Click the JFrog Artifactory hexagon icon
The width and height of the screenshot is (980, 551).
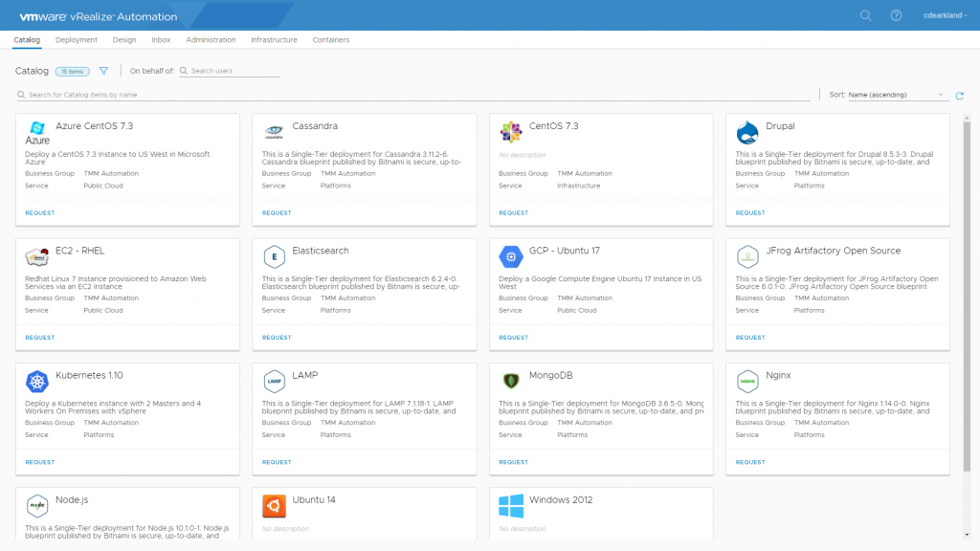click(747, 256)
